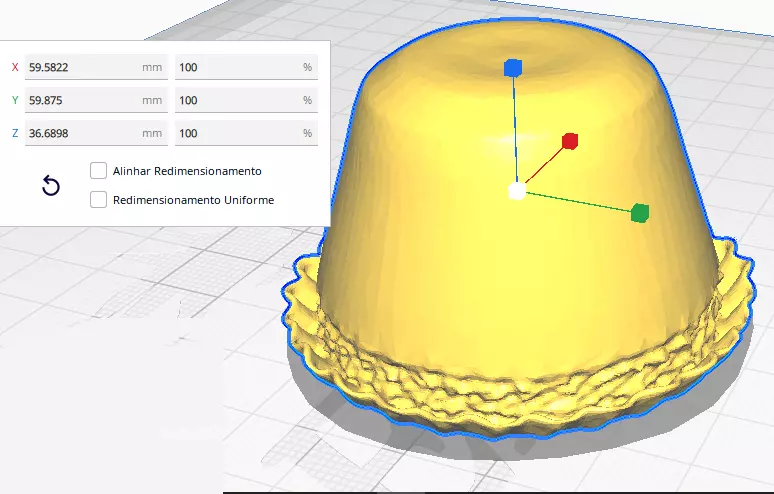The height and width of the screenshot is (494, 774).
Task: Enable Alinhar Redimensionamento checkbox
Action: click(98, 171)
